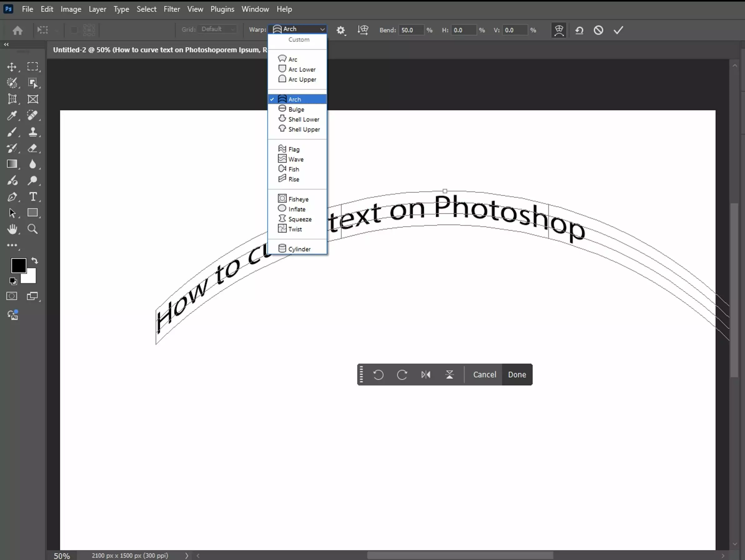Open the foreground color swatch

[19, 266]
